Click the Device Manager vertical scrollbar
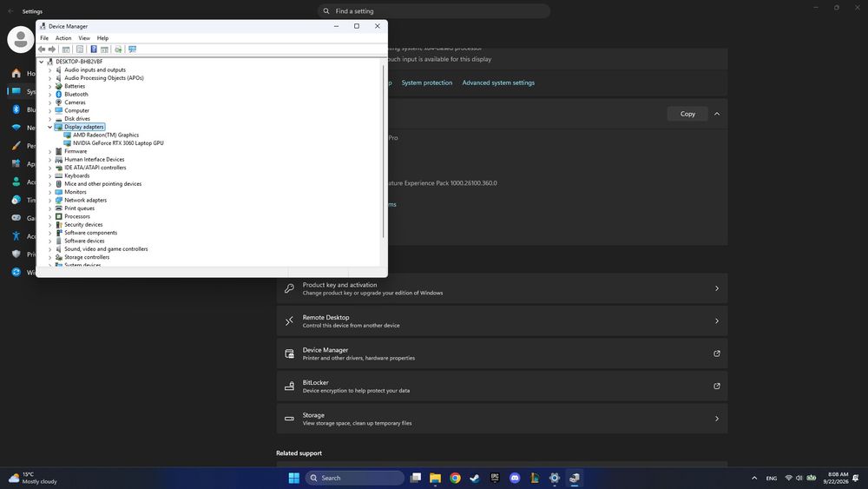The height and width of the screenshot is (489, 868). click(x=383, y=151)
